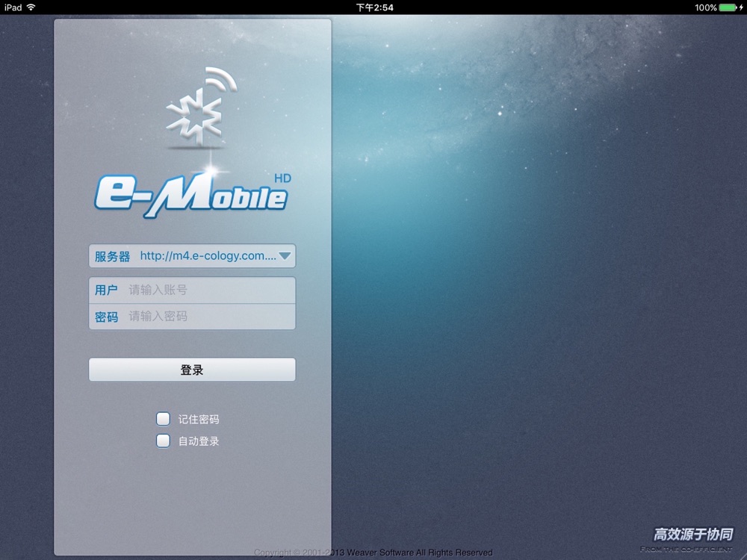The image size is (747, 560).
Task: Enable the 记住密码 remember password checkbox
Action: [x=163, y=419]
